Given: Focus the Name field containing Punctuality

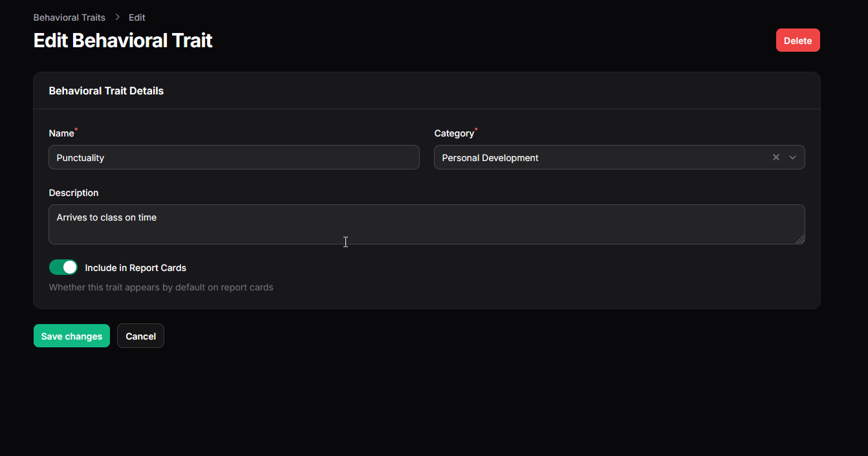Looking at the screenshot, I should point(233,157).
